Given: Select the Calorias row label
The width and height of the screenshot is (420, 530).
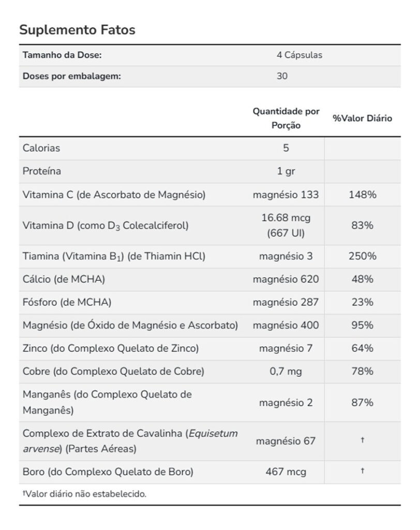Looking at the screenshot, I should tap(41, 148).
